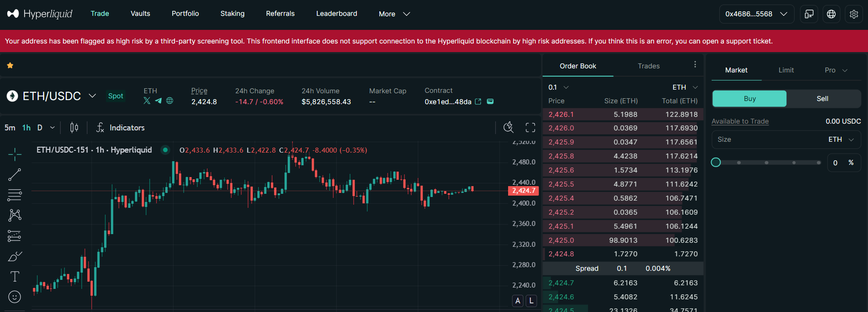Toggle the green market status dot

pyautogui.click(x=165, y=150)
